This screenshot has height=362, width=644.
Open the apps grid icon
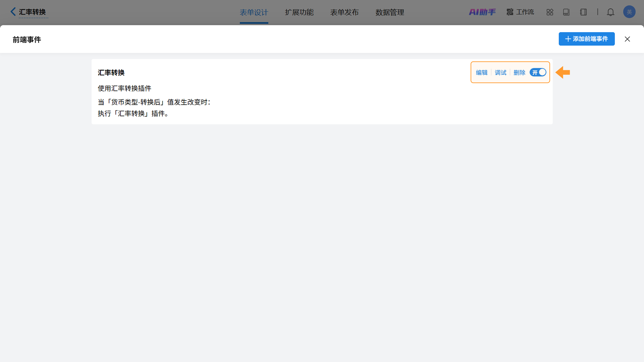(550, 12)
